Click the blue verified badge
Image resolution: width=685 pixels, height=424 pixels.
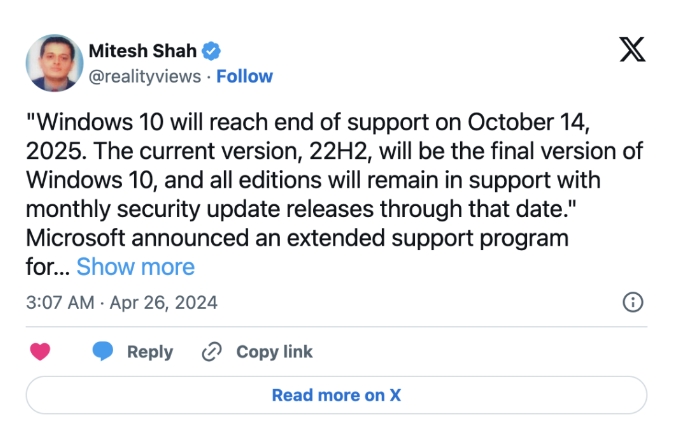213,51
